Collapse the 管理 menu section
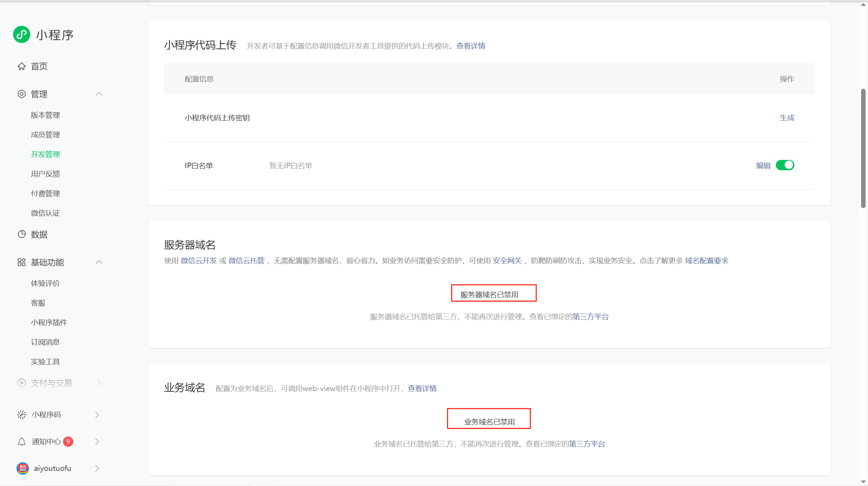Viewport: 868px width, 486px height. point(99,94)
